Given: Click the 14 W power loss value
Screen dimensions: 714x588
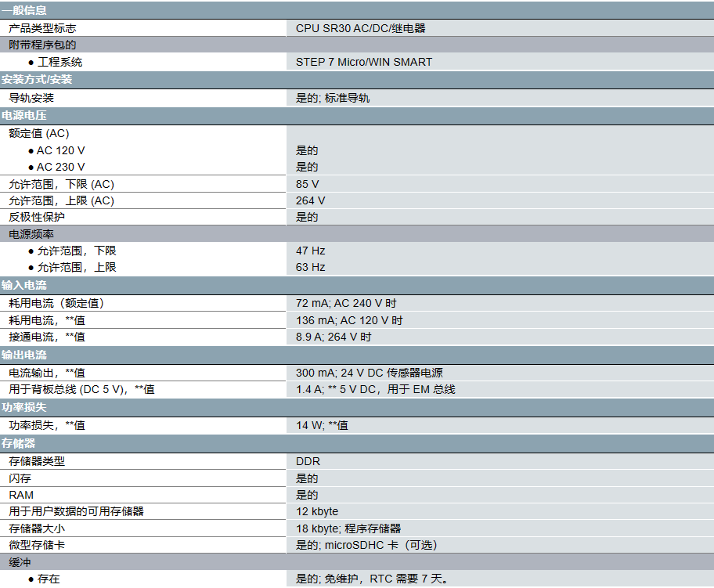Looking at the screenshot, I should [322, 425].
